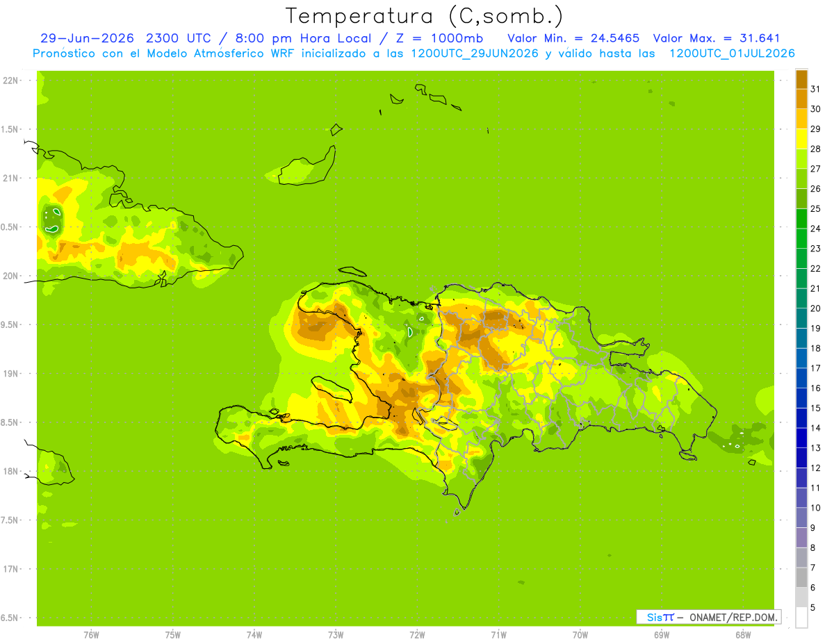Click the 'Valor Max. = 31.641' text

(x=716, y=38)
